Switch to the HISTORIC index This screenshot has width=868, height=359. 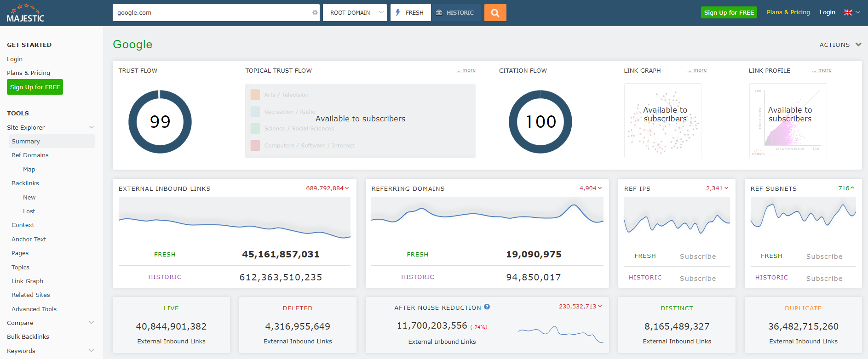tap(455, 13)
